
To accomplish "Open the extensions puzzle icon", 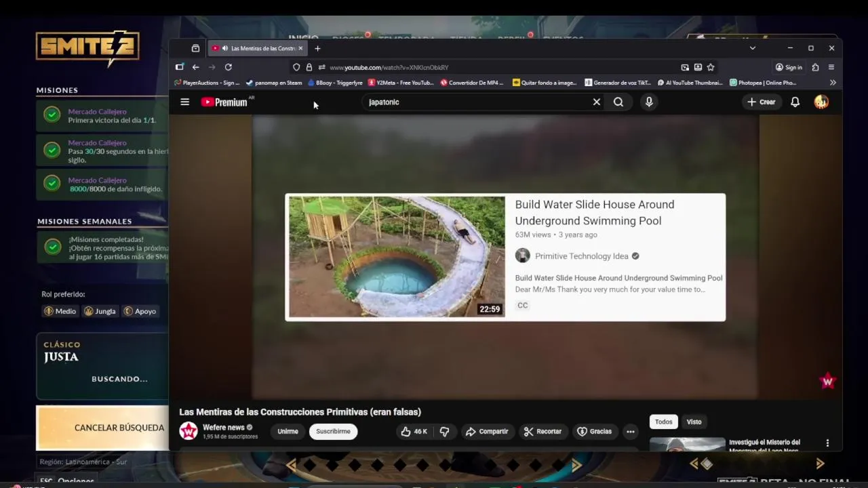I will (815, 67).
